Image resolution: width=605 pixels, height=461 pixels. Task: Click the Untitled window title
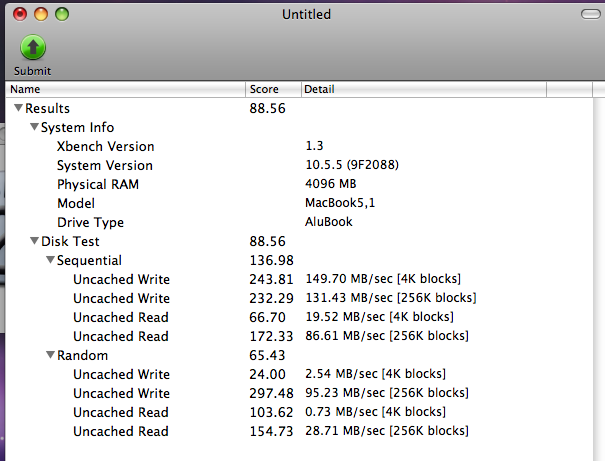coord(306,14)
